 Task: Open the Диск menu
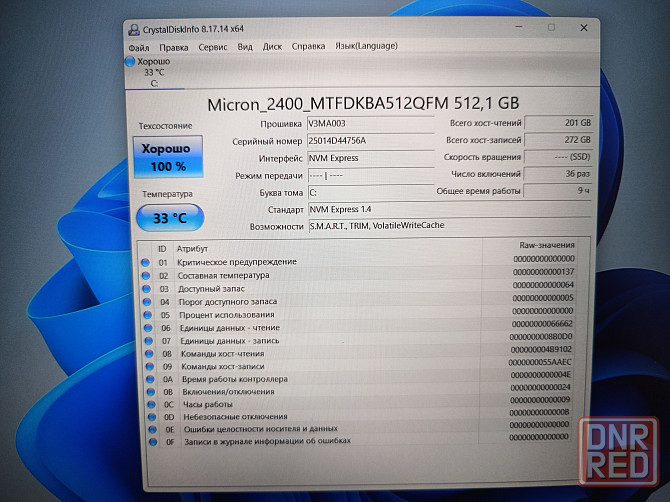[x=272, y=47]
